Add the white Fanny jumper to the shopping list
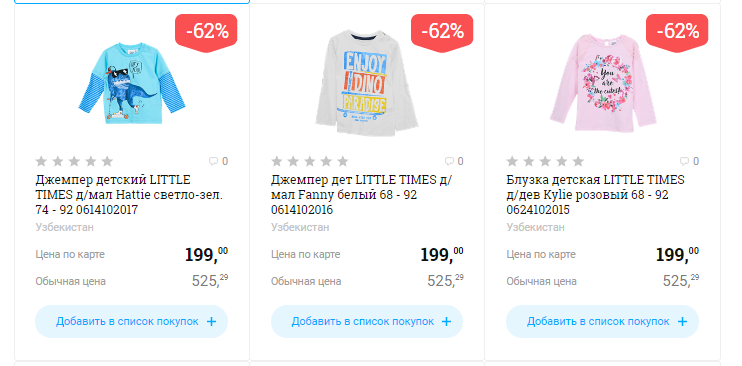 coord(367,321)
